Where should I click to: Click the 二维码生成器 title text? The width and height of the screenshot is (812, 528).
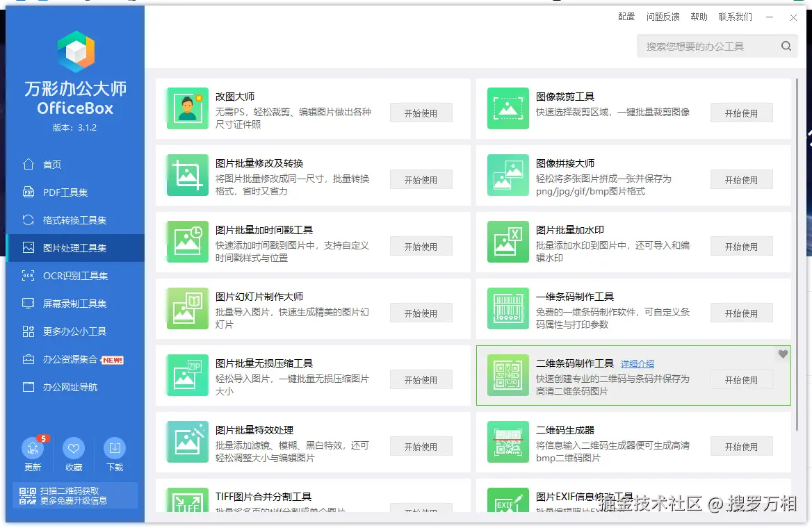[565, 430]
